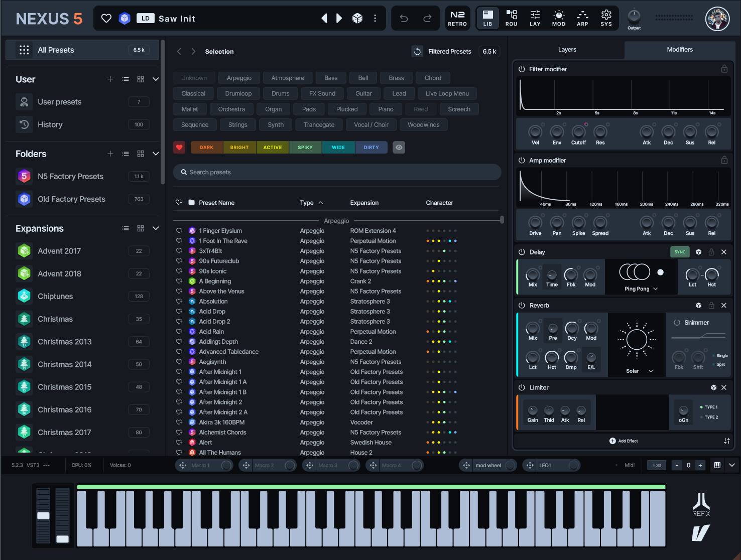
Task: Bypass the Limiter effect
Action: tap(522, 387)
